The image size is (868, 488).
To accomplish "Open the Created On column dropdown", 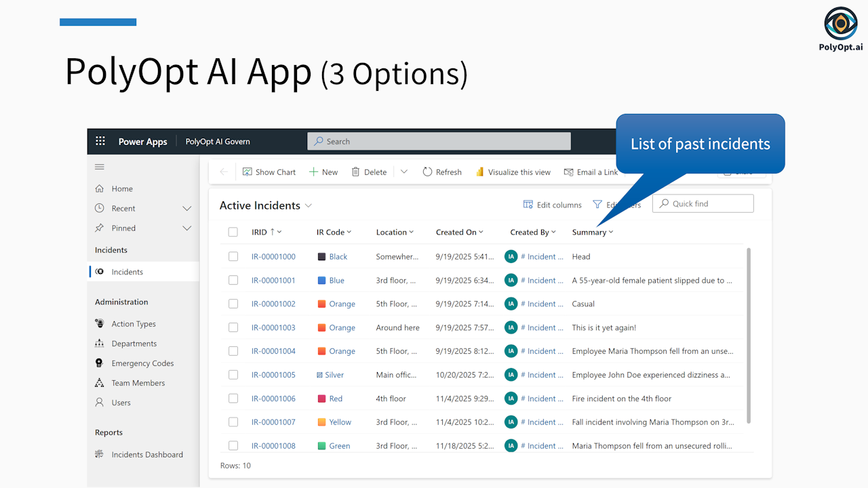I will 481,232.
